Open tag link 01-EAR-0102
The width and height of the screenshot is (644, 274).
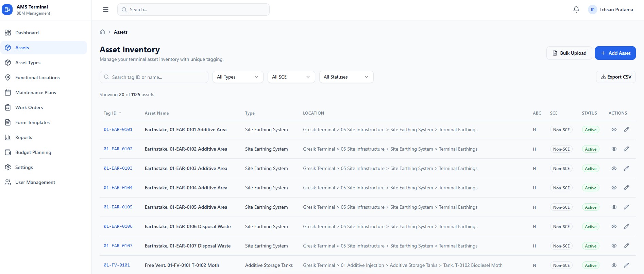point(118,149)
